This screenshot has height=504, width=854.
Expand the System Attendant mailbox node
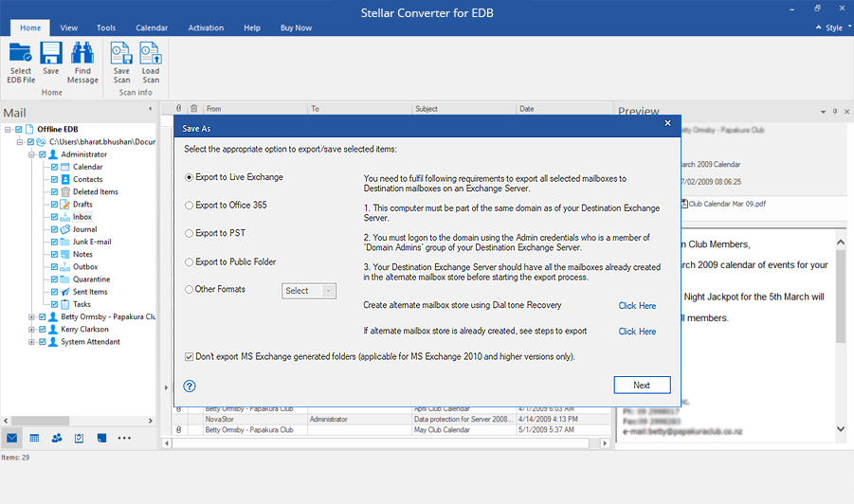31,342
